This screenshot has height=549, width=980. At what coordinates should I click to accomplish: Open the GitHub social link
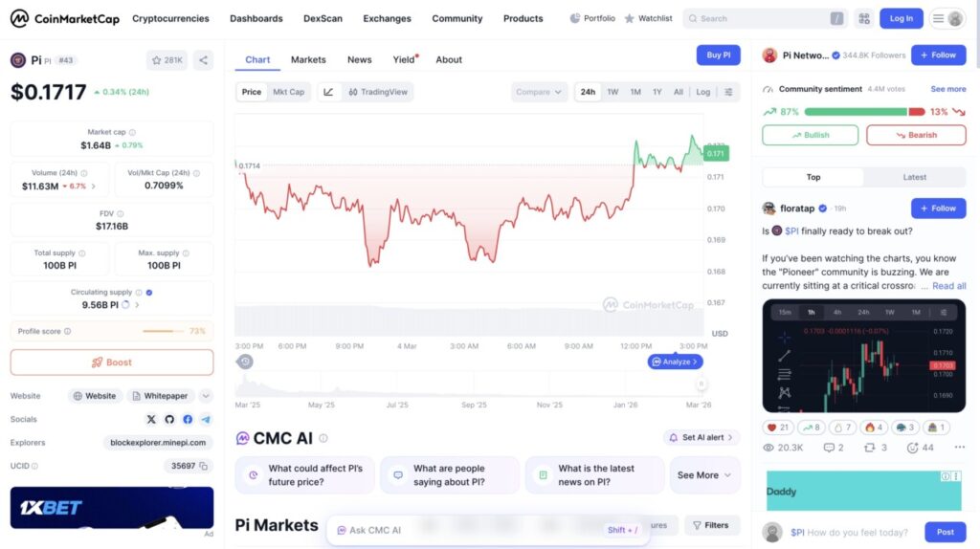point(169,419)
